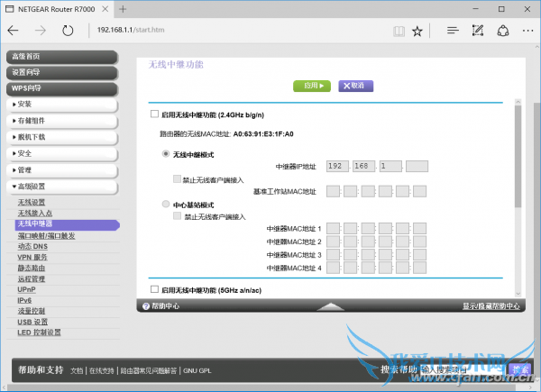The width and height of the screenshot is (541, 392).
Task: Open 路由器常见问题解答 link
Action: click(149, 371)
